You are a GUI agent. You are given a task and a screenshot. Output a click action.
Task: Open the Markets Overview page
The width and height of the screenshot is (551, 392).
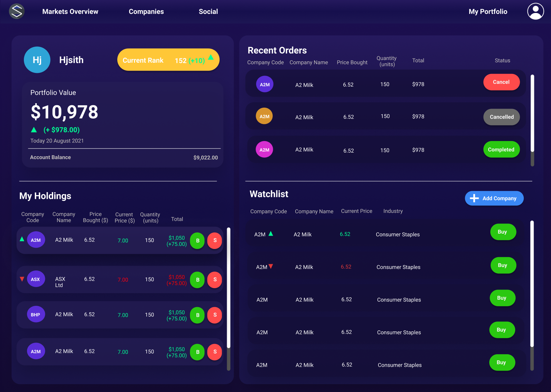pyautogui.click(x=70, y=12)
